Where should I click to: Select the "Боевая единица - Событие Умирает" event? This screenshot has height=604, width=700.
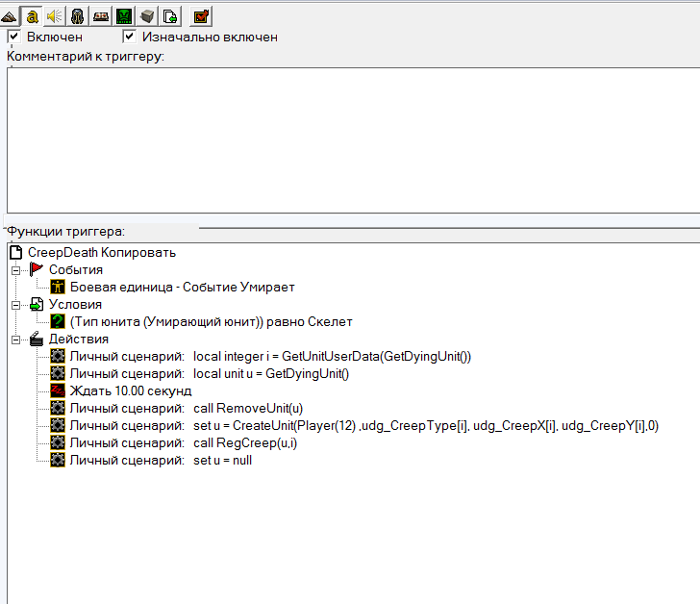tap(182, 287)
